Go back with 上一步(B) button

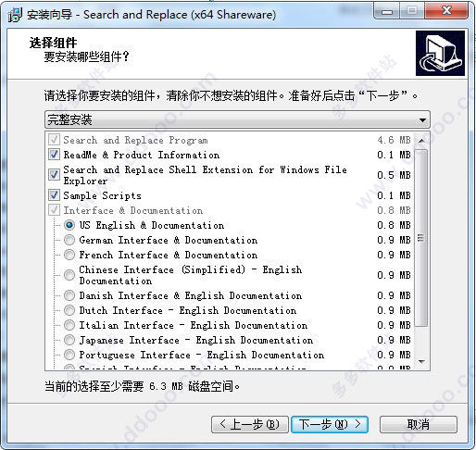[x=250, y=424]
